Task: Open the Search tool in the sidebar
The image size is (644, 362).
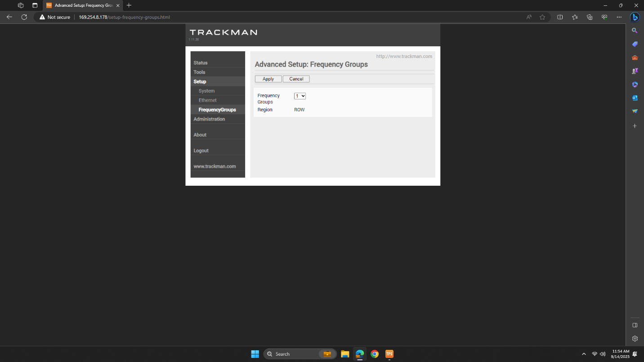Action: click(635, 31)
